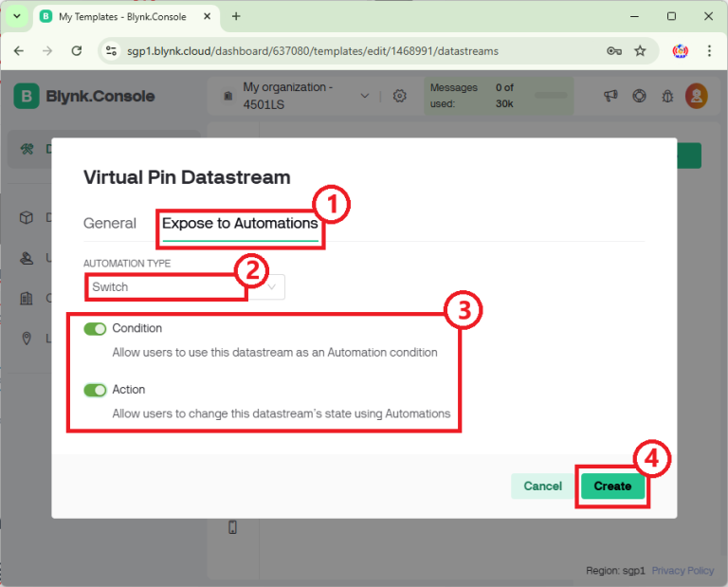728x587 pixels.
Task: Reload the page in browser
Action: 78,51
